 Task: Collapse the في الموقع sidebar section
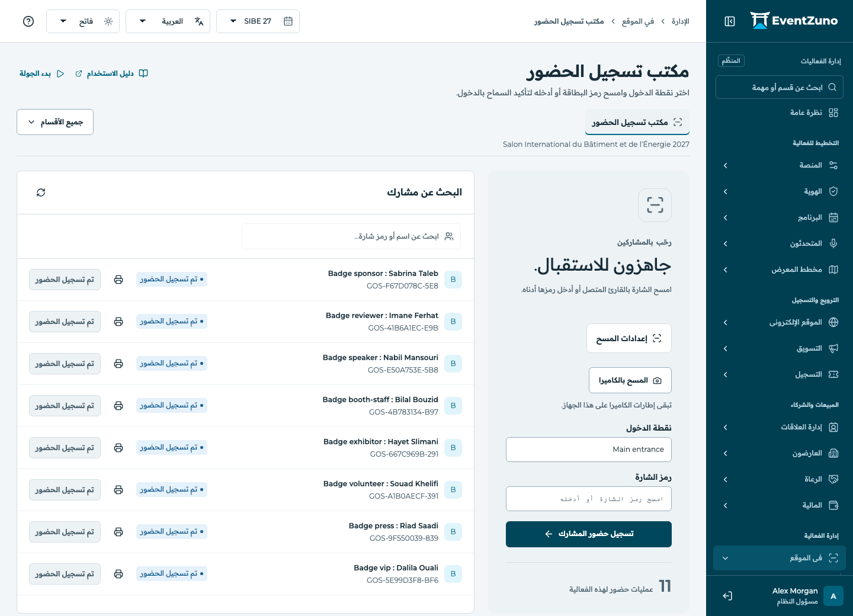point(780,558)
